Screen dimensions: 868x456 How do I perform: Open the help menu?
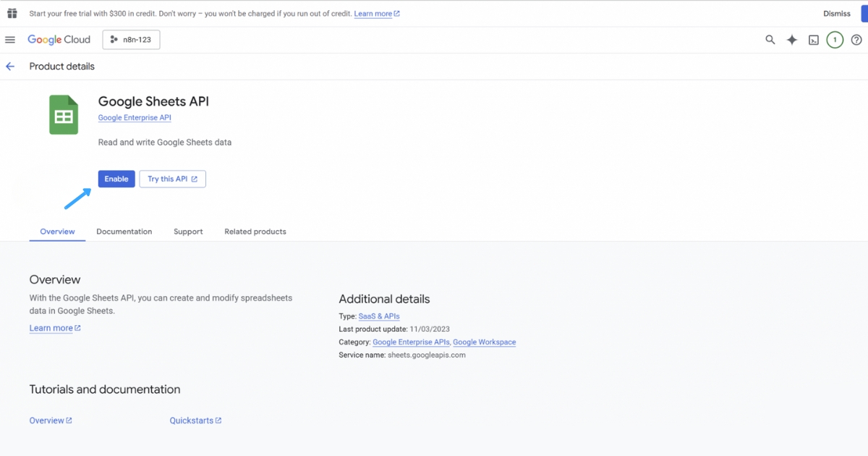point(856,40)
